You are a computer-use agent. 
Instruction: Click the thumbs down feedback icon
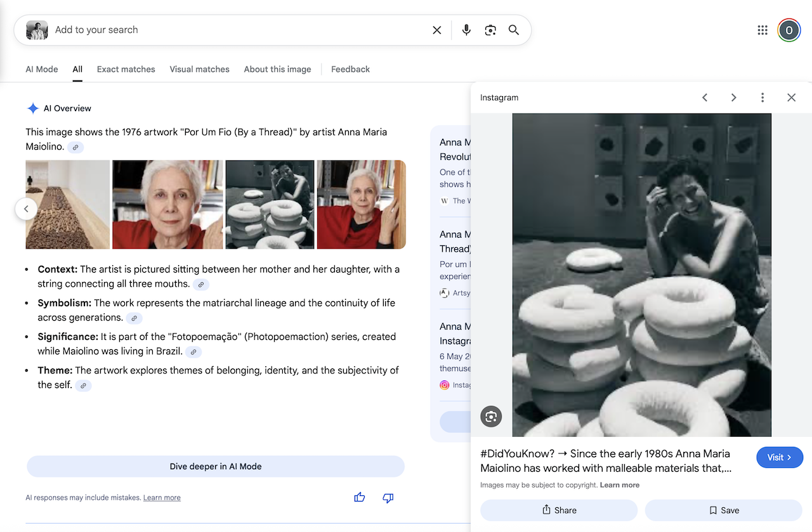coord(388,498)
